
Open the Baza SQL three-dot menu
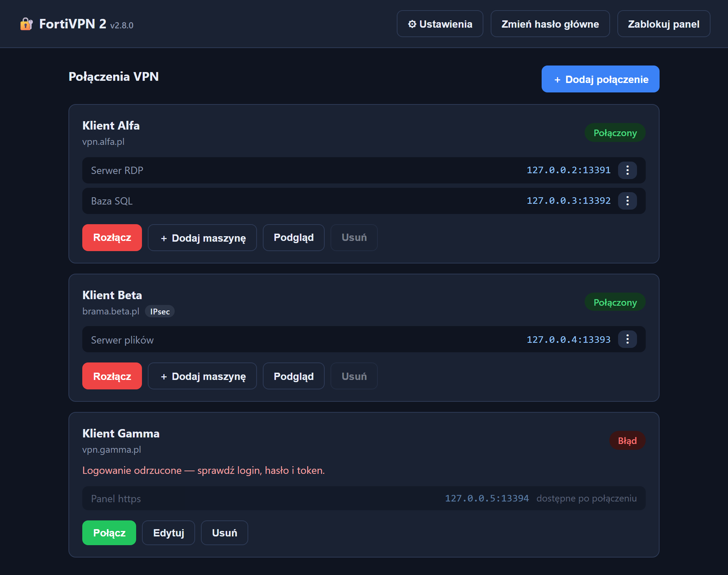point(627,201)
